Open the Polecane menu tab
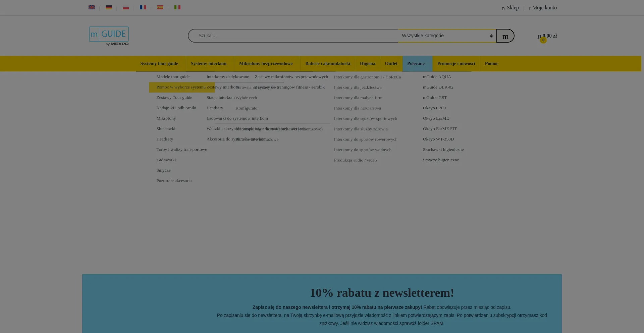The width and height of the screenshot is (644, 333). [416, 64]
